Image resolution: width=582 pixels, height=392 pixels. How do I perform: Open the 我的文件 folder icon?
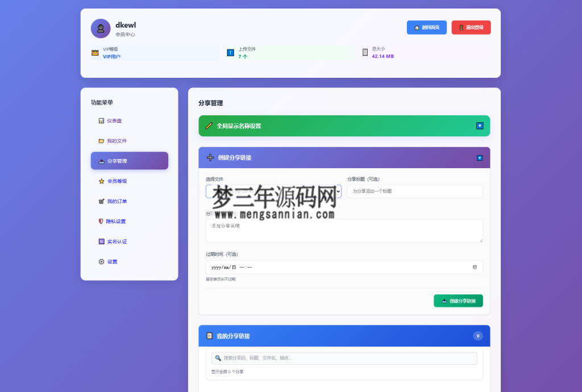click(x=101, y=140)
